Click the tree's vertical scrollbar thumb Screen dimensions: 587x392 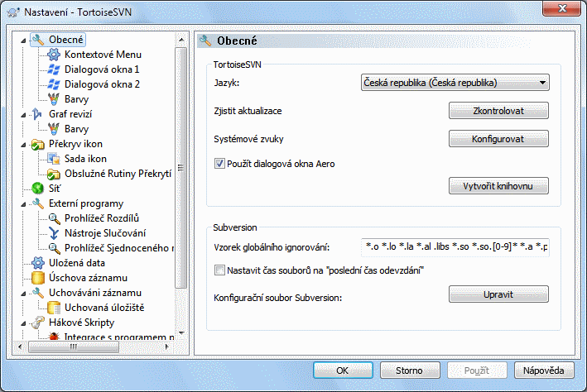[181, 168]
